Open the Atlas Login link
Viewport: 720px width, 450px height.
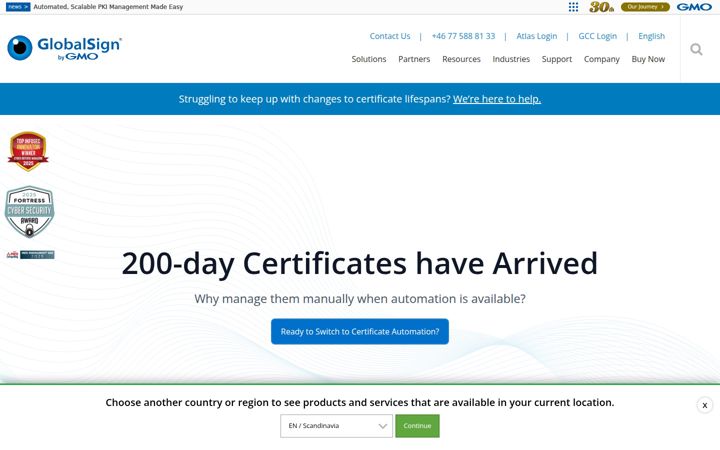(536, 36)
